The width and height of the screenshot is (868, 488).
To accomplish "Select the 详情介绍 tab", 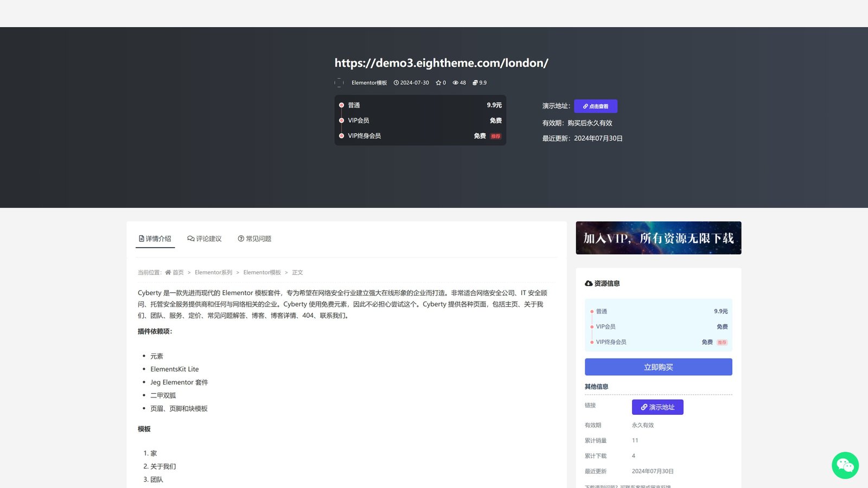I will point(155,239).
